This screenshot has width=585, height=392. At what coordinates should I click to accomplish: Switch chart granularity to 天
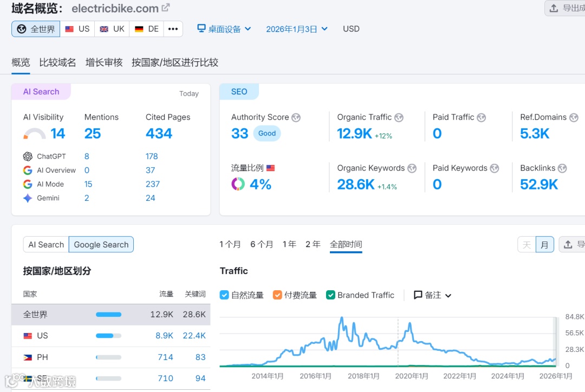[x=526, y=245]
